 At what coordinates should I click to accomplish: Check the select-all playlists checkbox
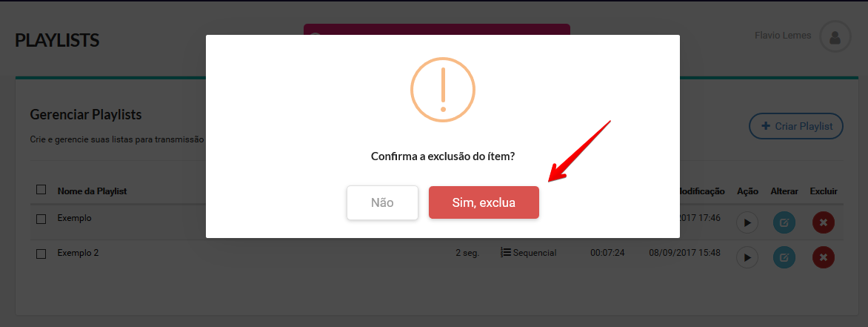click(x=41, y=190)
